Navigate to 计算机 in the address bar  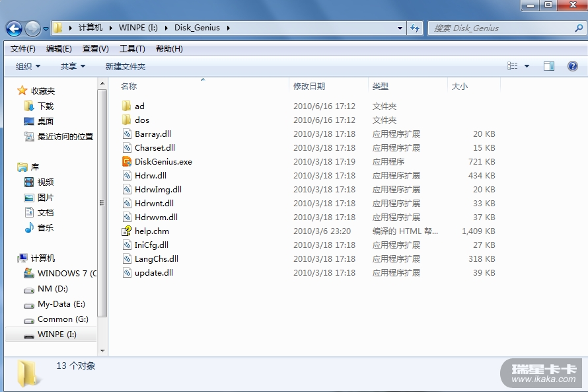click(x=90, y=28)
